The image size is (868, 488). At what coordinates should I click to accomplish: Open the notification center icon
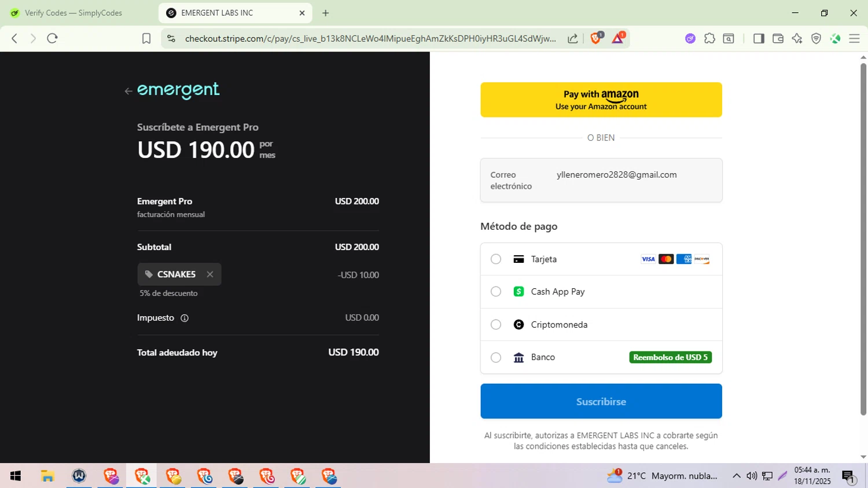point(848,476)
